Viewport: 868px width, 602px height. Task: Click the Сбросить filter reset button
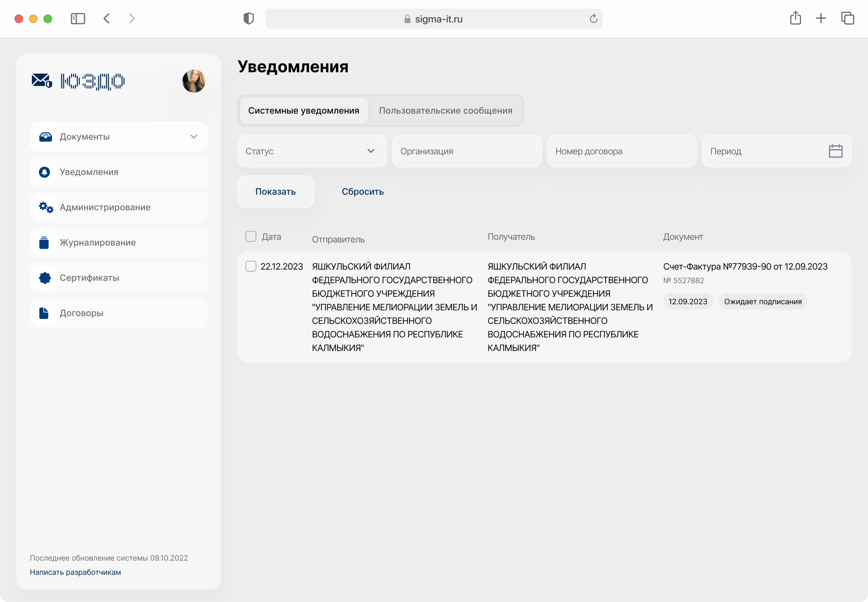pyautogui.click(x=362, y=192)
